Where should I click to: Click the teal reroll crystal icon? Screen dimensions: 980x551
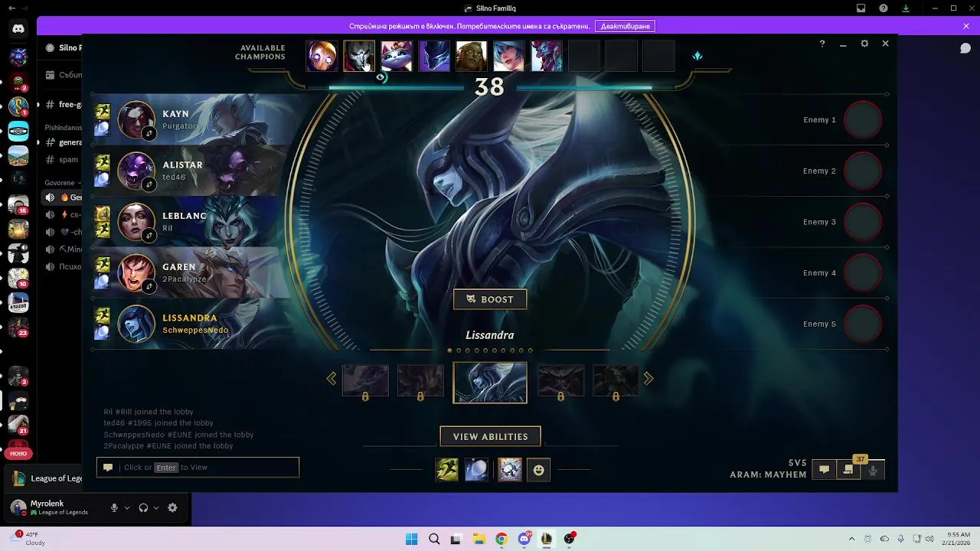click(x=697, y=56)
